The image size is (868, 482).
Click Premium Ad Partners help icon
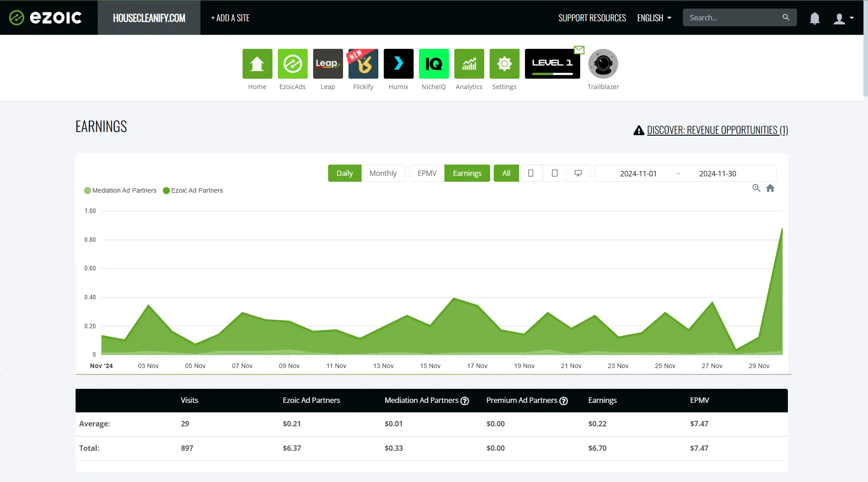coord(563,401)
